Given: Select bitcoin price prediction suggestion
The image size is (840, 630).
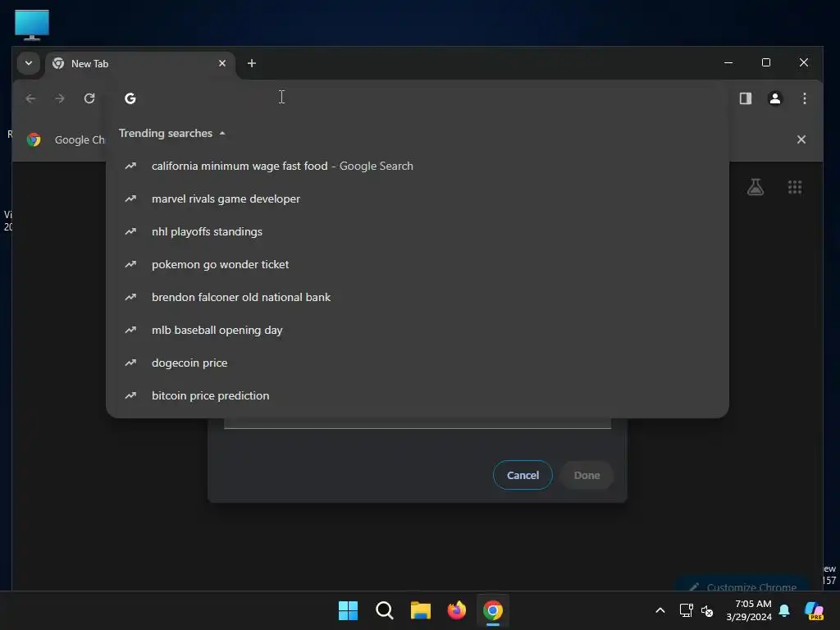Looking at the screenshot, I should pos(418,395).
